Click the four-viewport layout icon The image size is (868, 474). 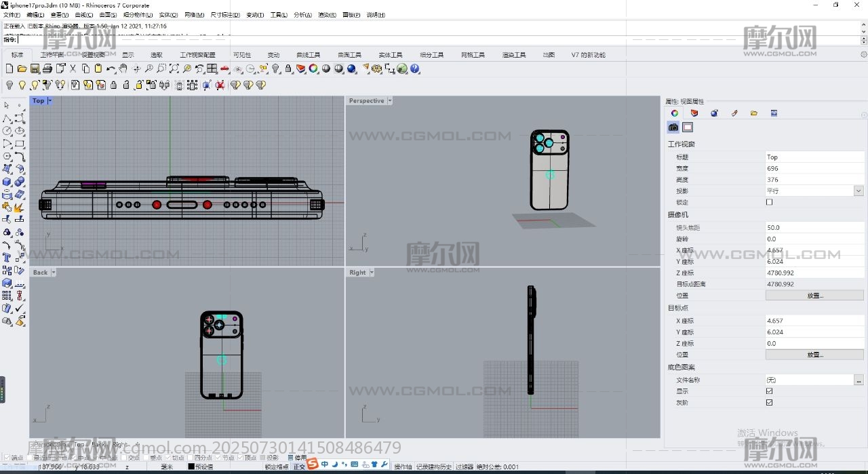pyautogui.click(x=212, y=68)
